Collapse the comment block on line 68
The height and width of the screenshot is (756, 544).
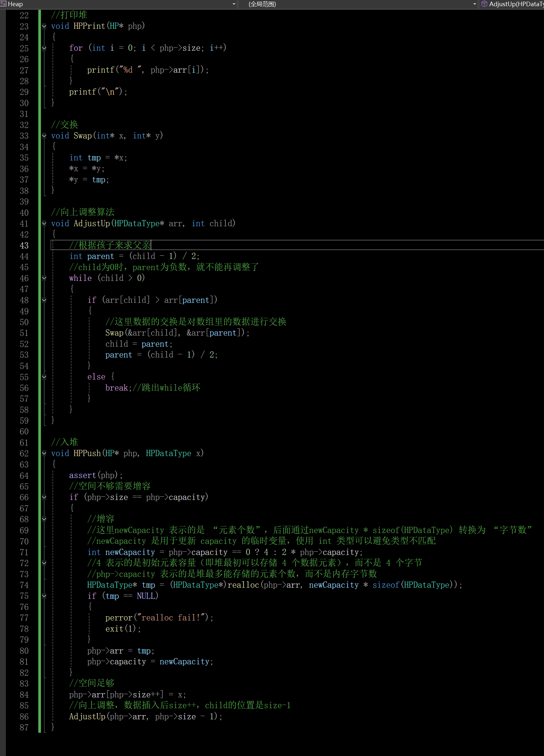[x=44, y=519]
